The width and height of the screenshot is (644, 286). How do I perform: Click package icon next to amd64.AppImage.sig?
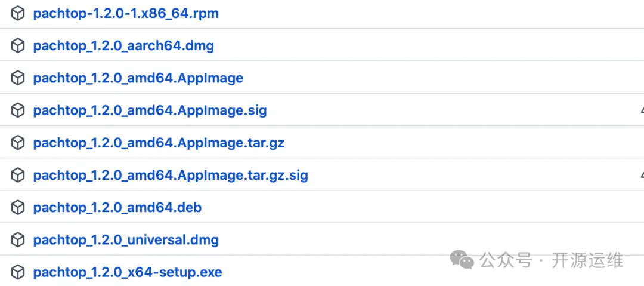coord(18,110)
